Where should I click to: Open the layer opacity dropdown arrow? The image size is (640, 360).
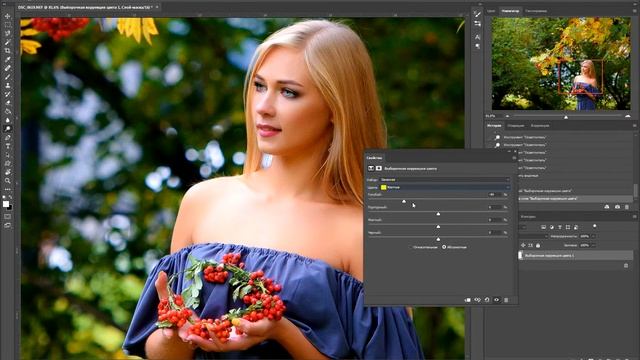coord(594,236)
